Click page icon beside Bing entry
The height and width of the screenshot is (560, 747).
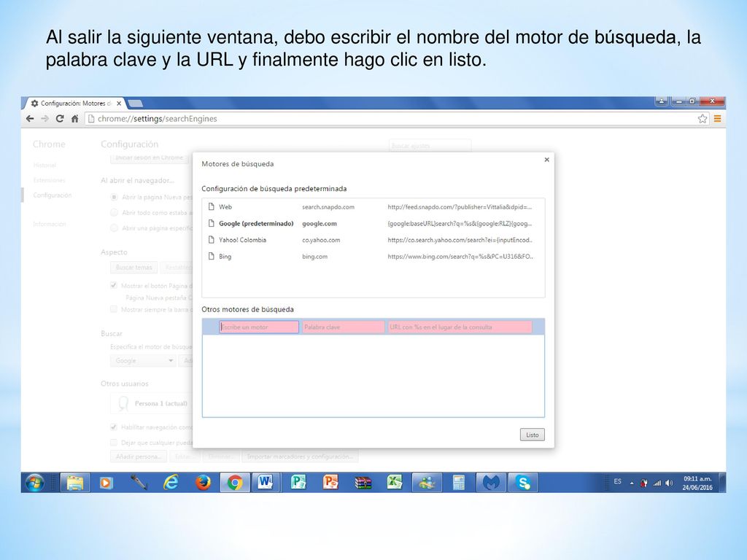pos(212,256)
